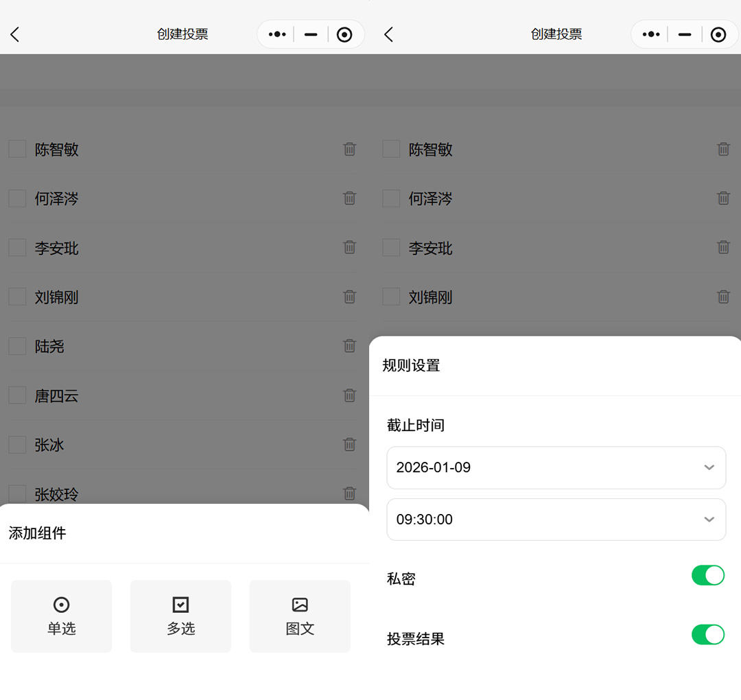The height and width of the screenshot is (700, 741).
Task: Click the trash icon beside 唐四云
Action: [349, 395]
